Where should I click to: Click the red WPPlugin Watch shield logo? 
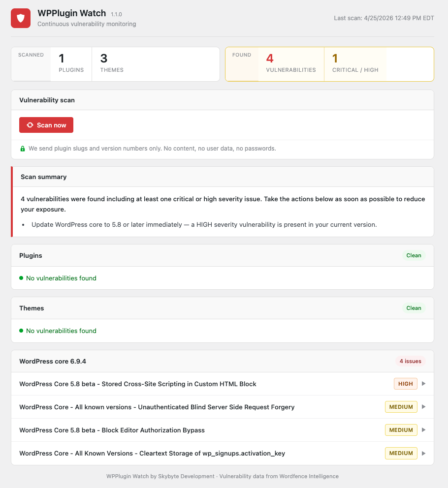[21, 18]
